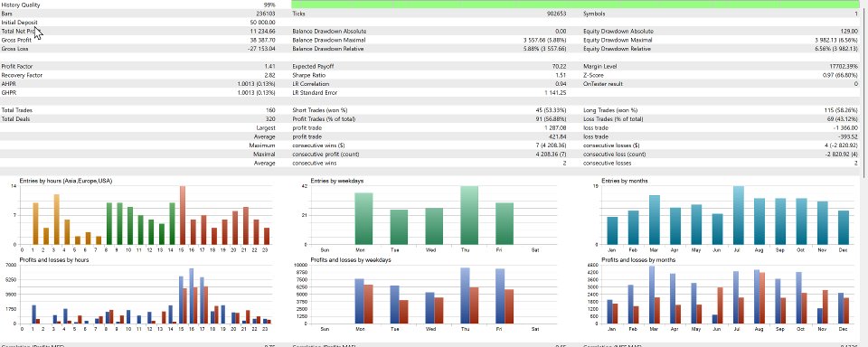The height and width of the screenshot is (347, 868).
Task: Select the Profit Factor value 1.41
Action: coord(270,66)
